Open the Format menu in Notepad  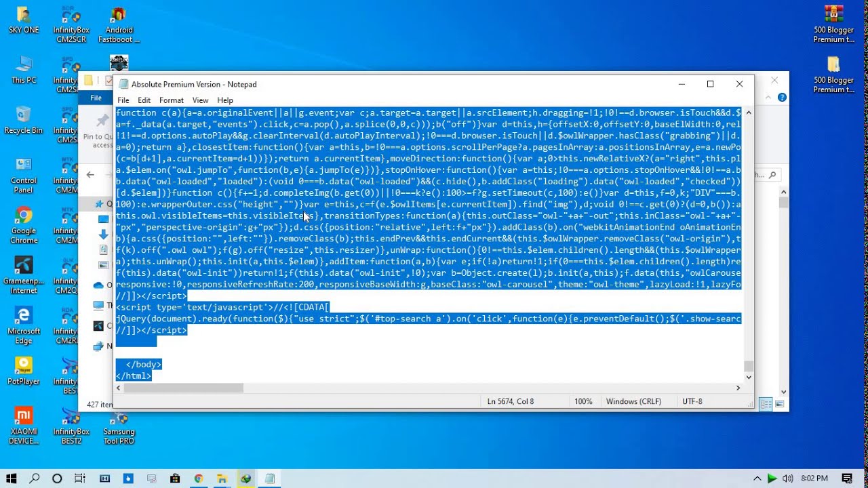pyautogui.click(x=172, y=100)
